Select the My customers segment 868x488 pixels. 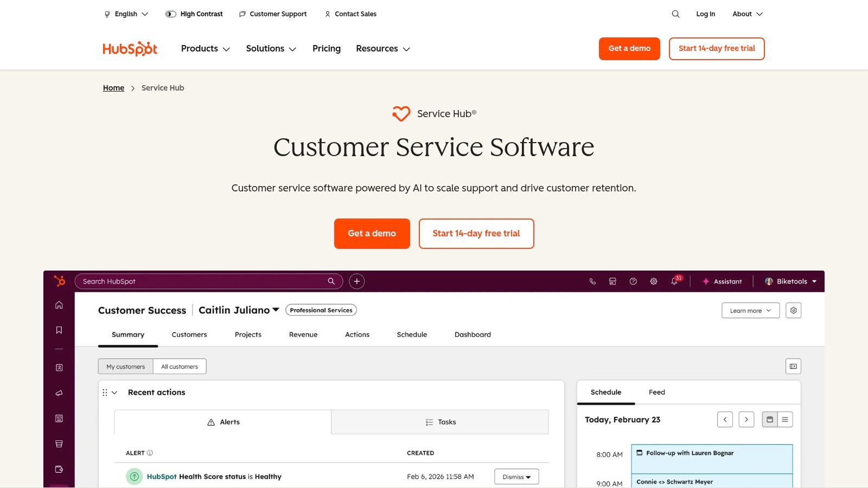126,367
